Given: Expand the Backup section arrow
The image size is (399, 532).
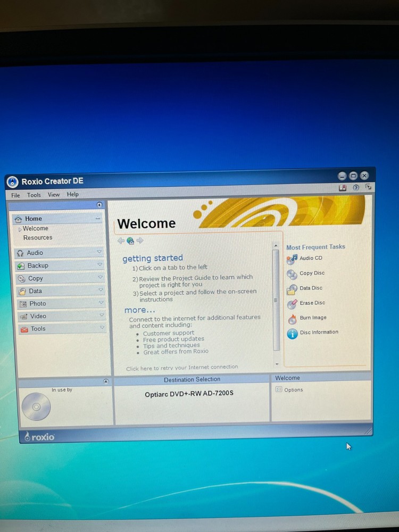Looking at the screenshot, I should [100, 264].
